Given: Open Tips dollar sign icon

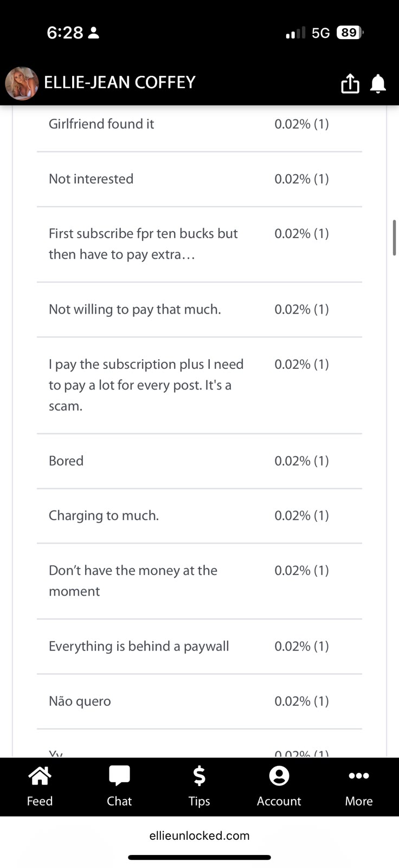Looking at the screenshot, I should coord(199,786).
